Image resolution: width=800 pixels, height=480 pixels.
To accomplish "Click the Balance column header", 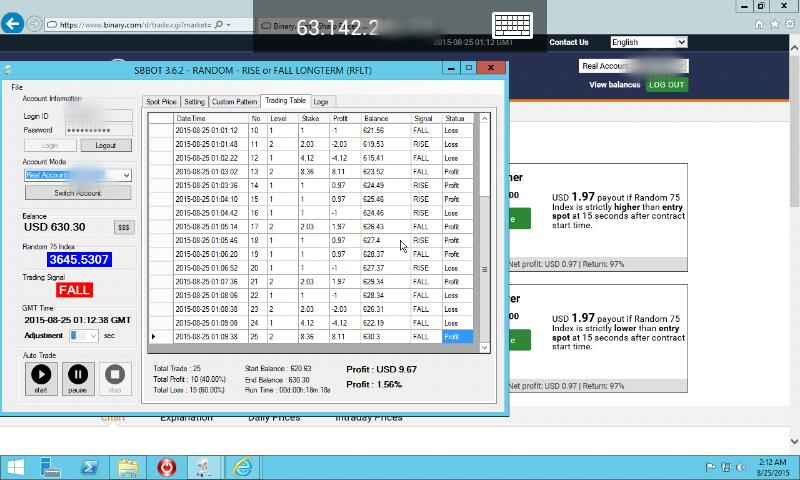I will tap(385, 118).
